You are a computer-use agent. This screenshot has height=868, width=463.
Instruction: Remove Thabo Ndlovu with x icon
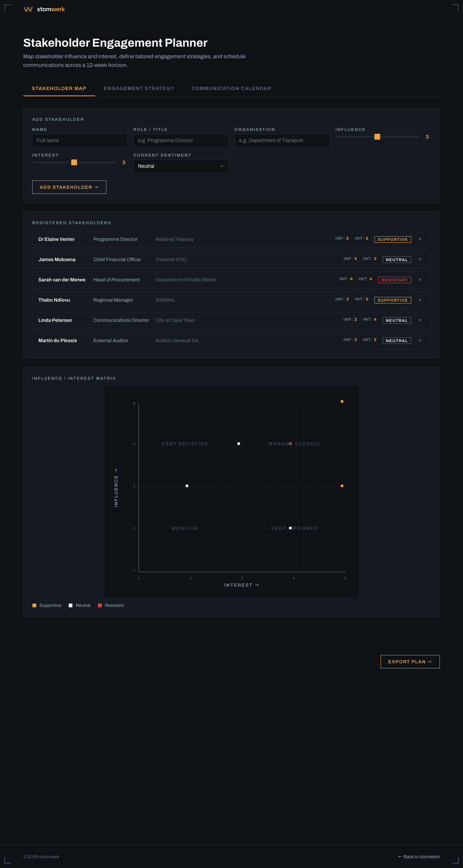click(x=420, y=300)
